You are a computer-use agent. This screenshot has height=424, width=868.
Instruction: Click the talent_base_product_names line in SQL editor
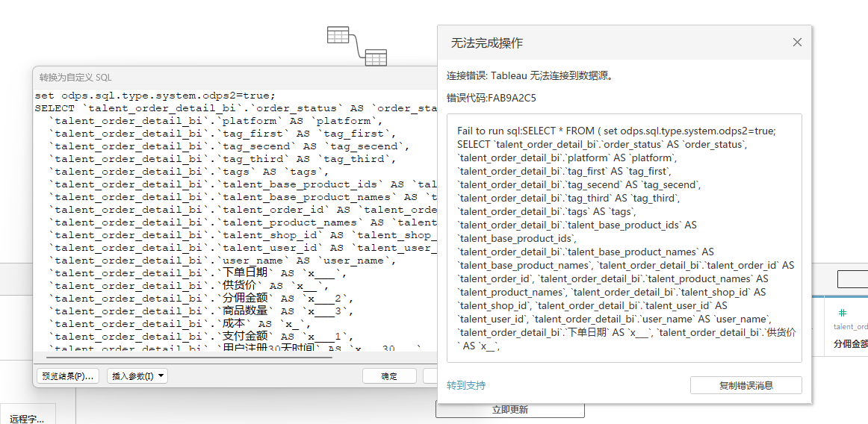click(x=243, y=197)
